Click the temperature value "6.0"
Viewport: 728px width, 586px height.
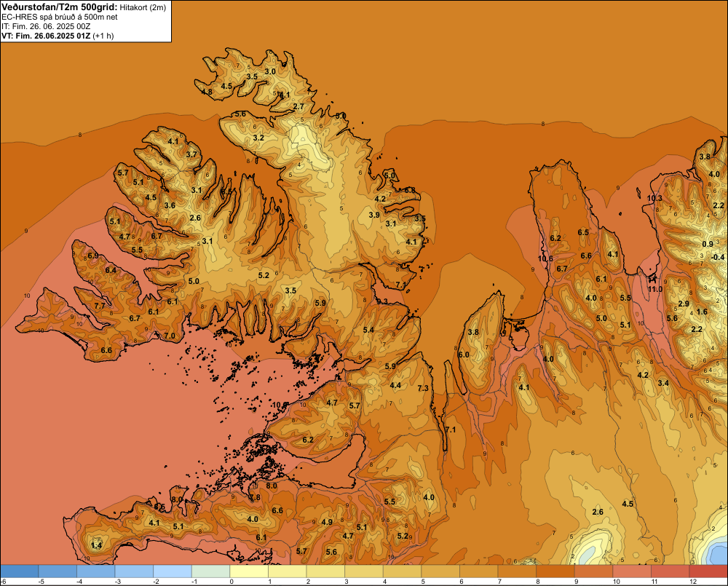tap(464, 355)
